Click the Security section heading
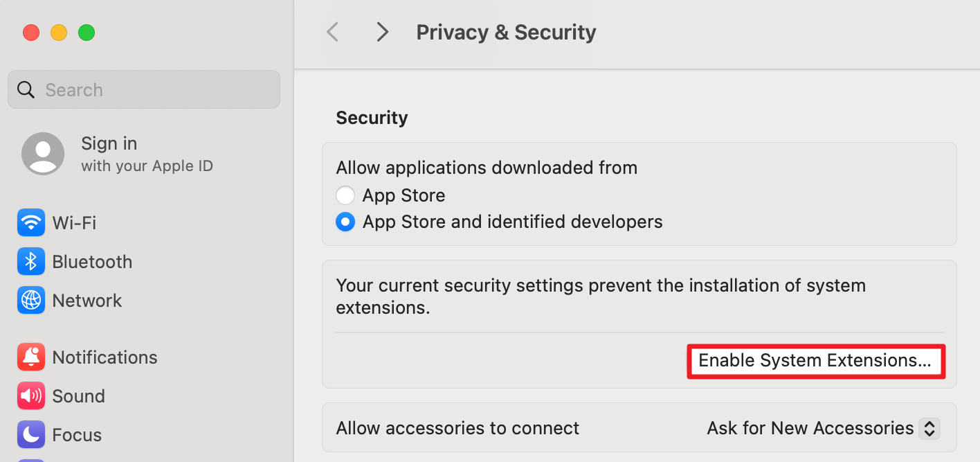Viewport: 980px width, 462px height. [x=372, y=117]
